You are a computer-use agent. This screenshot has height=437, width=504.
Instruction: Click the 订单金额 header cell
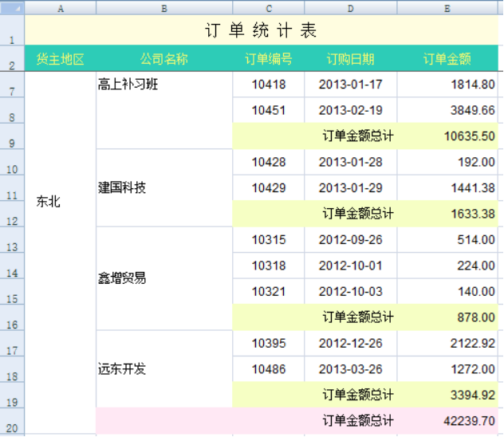[447, 58]
